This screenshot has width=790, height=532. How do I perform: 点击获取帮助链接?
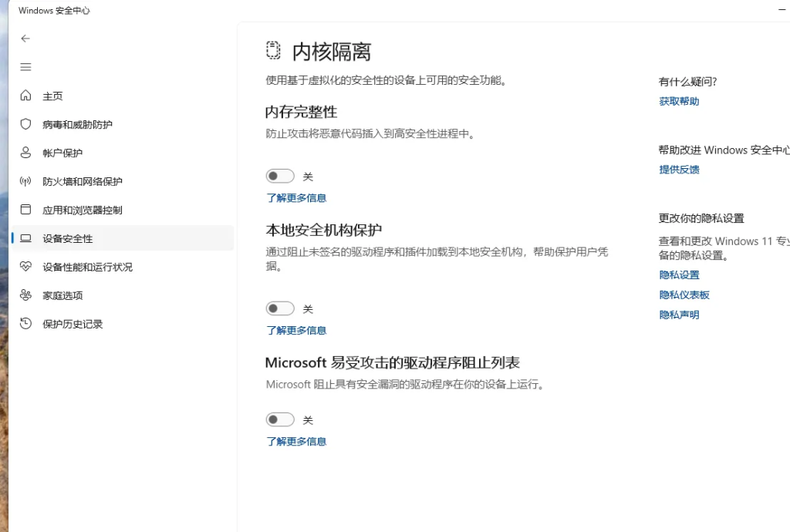(679, 101)
